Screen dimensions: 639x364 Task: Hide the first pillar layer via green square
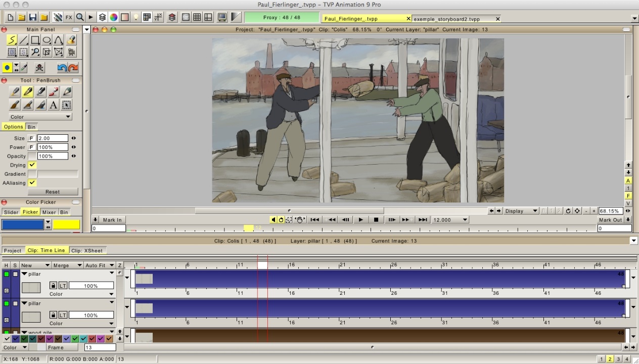7,274
